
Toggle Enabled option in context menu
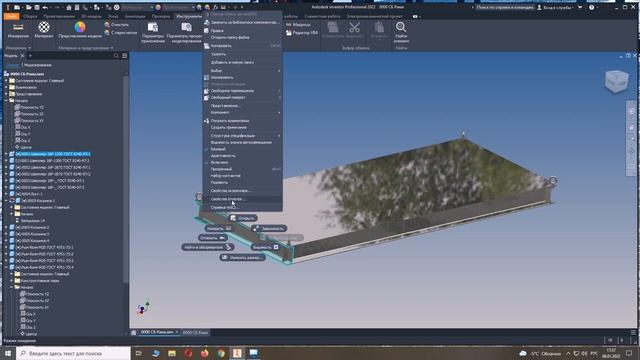pyautogui.click(x=242, y=162)
